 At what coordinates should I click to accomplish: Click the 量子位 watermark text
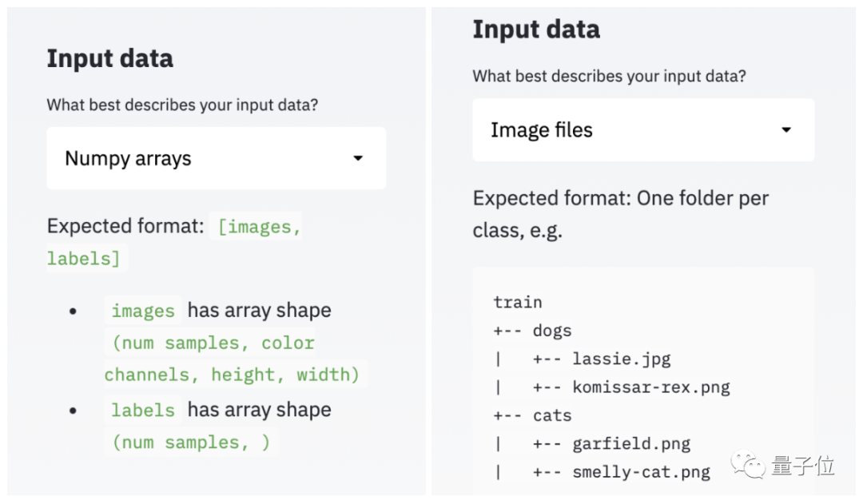click(x=803, y=466)
